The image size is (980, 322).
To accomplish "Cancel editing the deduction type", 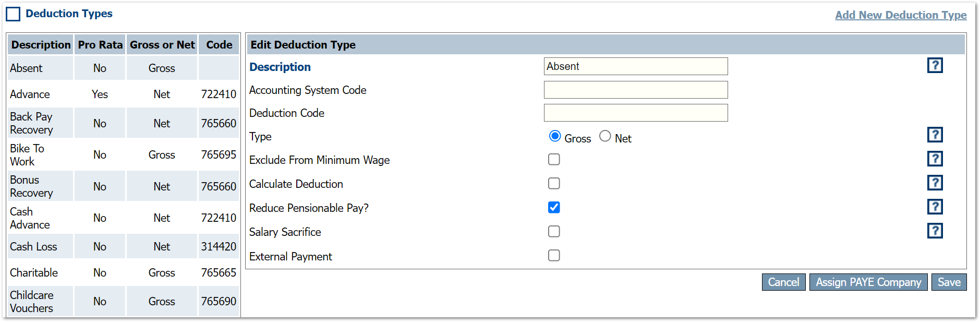I will point(783,282).
